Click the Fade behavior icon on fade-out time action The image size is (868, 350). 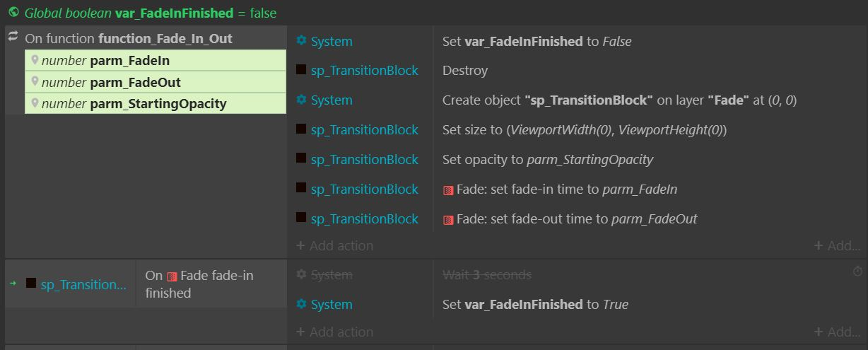(448, 220)
